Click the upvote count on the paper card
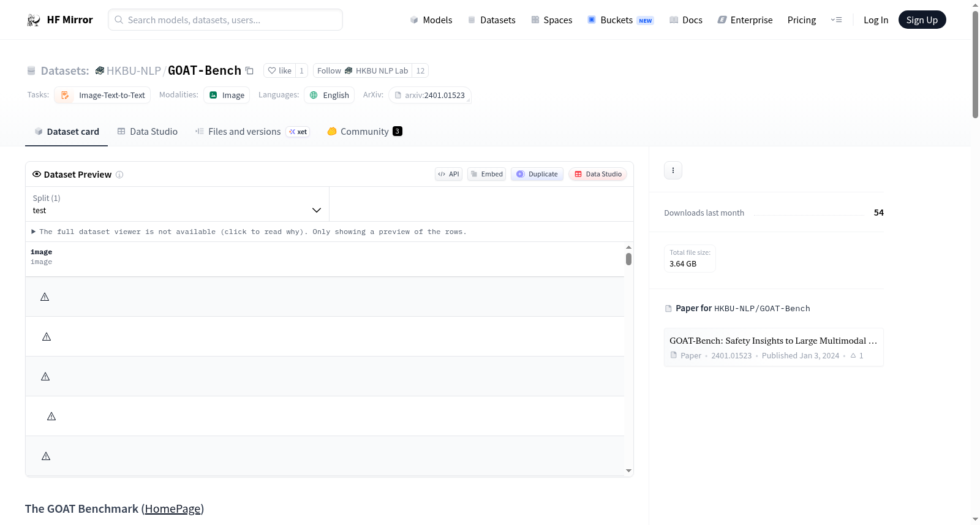This screenshot has width=980, height=525. click(857, 356)
